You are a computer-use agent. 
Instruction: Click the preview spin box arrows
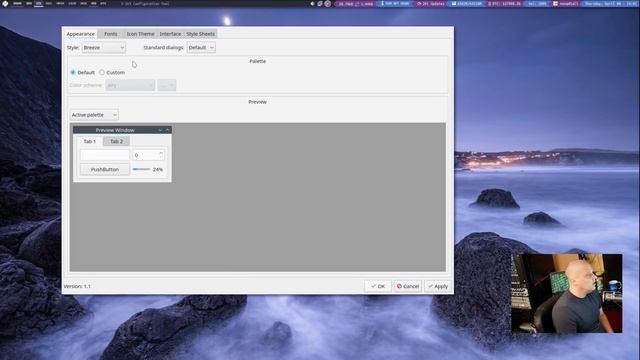[161, 155]
